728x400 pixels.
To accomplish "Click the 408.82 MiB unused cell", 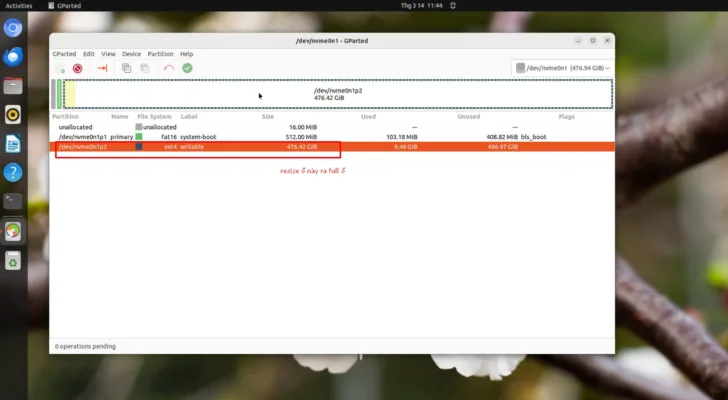I will [502, 137].
